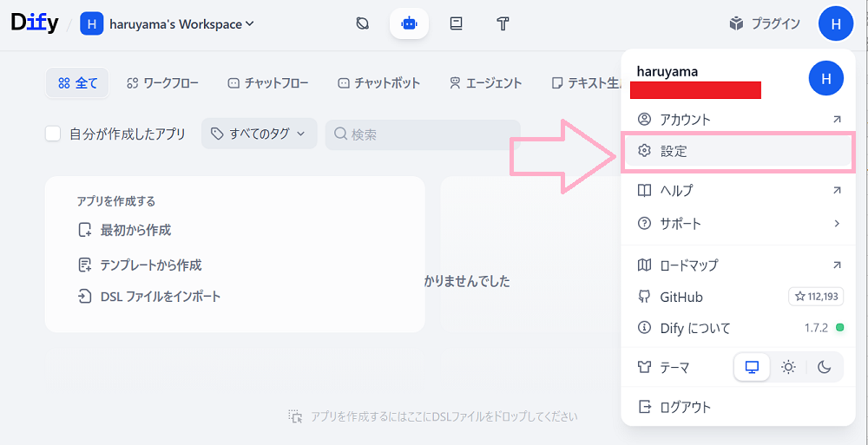Viewport: 868px width, 445px height.
Task: Open the すべてのタグ filter dropdown
Action: click(259, 134)
